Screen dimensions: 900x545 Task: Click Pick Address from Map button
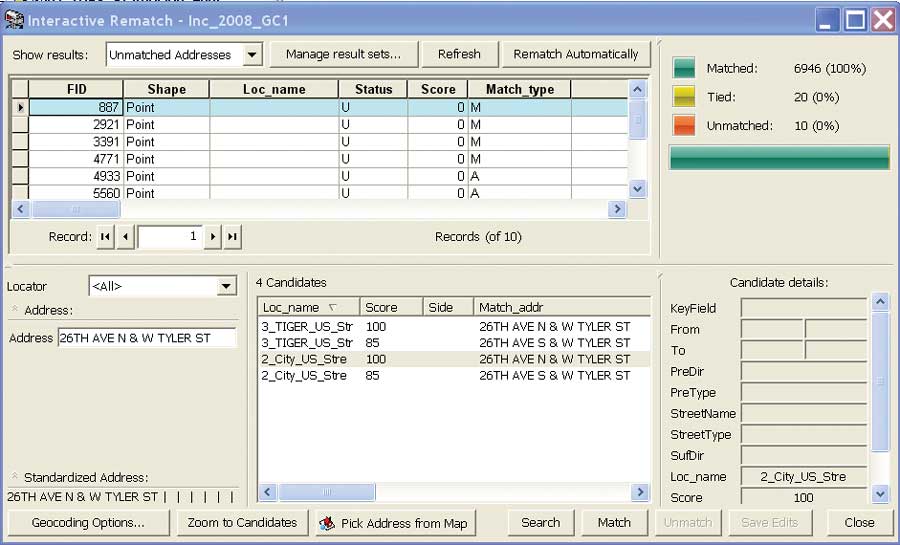pyautogui.click(x=395, y=523)
